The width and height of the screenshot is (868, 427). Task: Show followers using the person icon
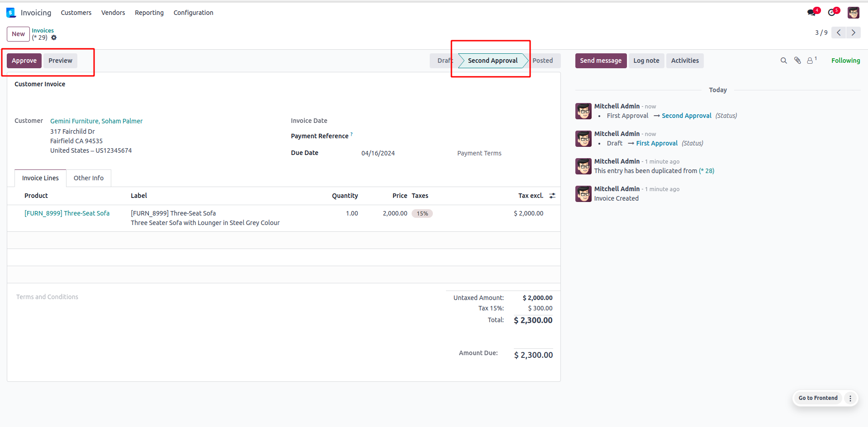811,61
